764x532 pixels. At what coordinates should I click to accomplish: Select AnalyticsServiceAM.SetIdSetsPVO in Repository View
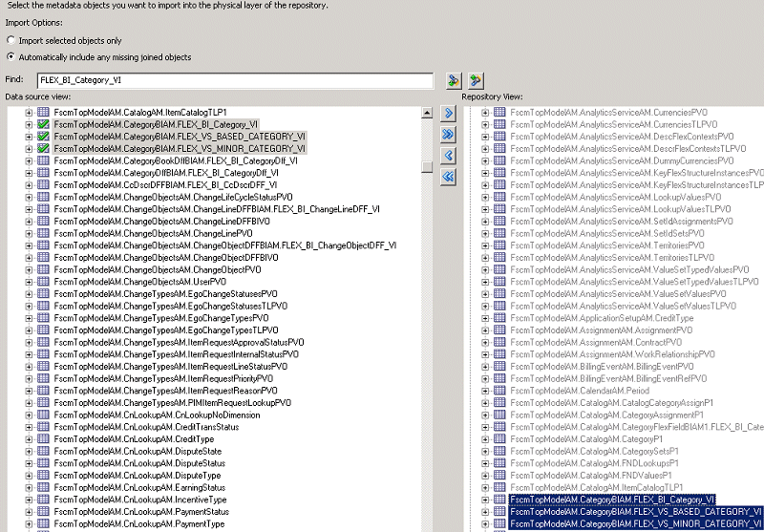pos(607,233)
